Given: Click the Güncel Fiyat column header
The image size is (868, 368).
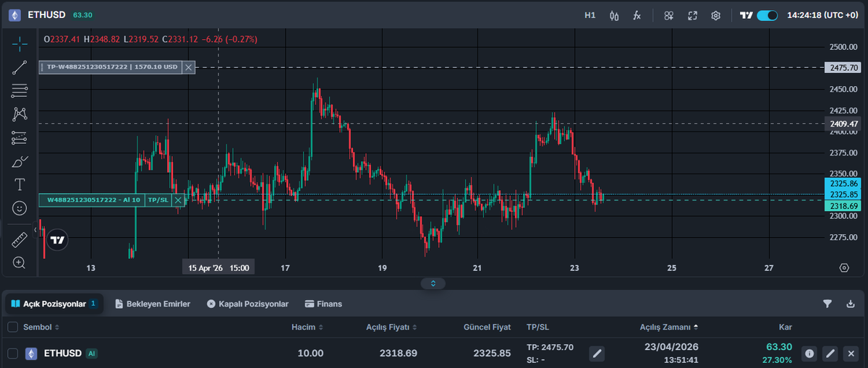Looking at the screenshot, I should point(487,327).
